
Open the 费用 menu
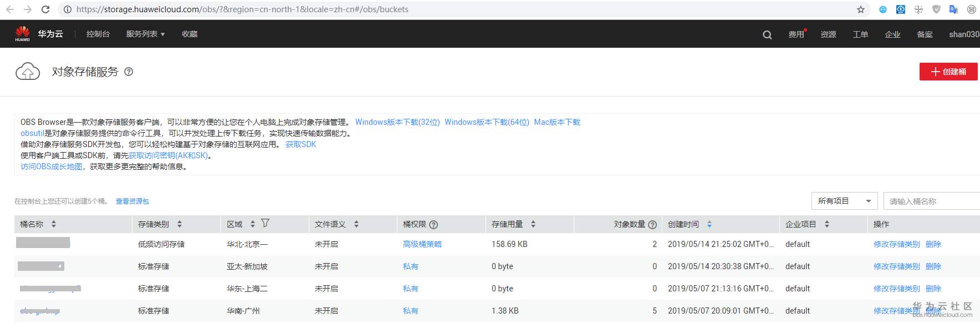point(797,34)
